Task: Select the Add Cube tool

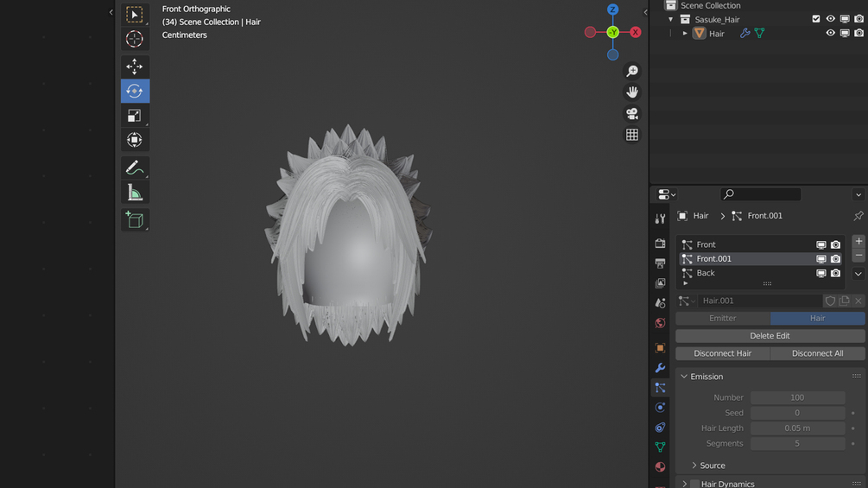Action: pyautogui.click(x=135, y=219)
